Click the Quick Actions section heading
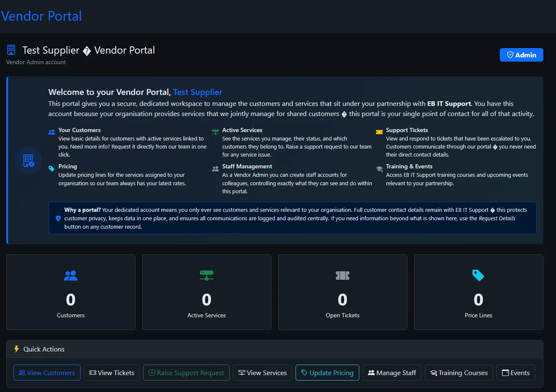This screenshot has height=392, width=556. [x=44, y=349]
